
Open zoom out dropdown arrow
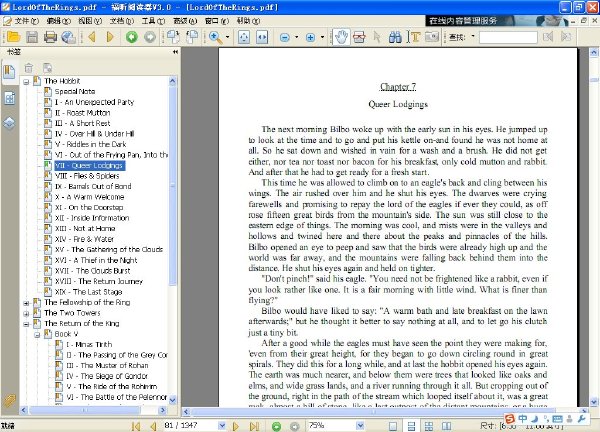coord(297,37)
